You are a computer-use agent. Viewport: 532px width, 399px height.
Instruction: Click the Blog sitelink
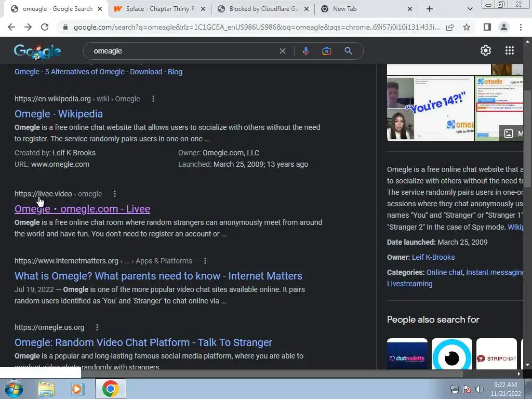pyautogui.click(x=175, y=72)
